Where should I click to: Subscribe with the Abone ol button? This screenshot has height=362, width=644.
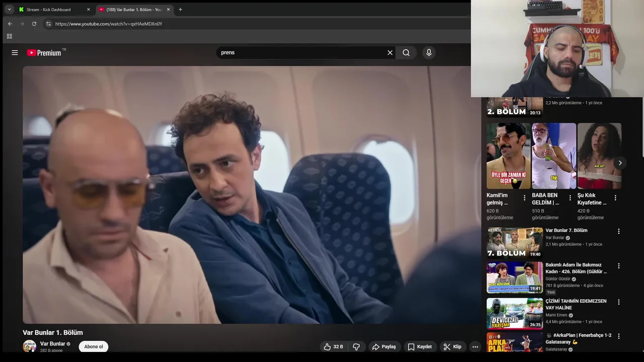coord(94,346)
